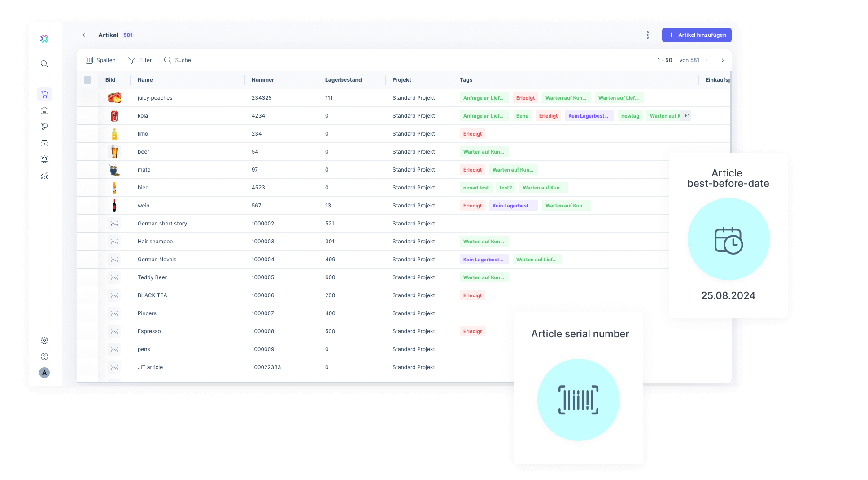Viewport: 868px width, 480px height.
Task: Open the help question mark icon
Action: tap(44, 357)
